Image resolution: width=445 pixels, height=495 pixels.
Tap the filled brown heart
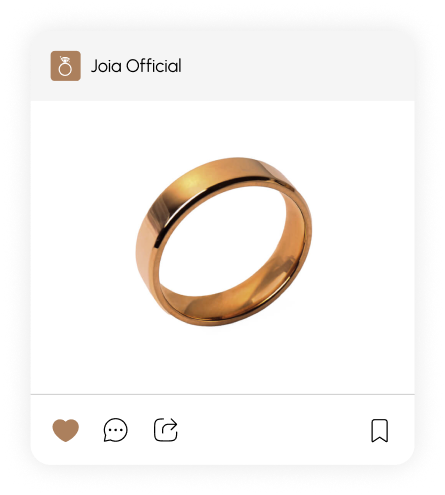coord(66,430)
